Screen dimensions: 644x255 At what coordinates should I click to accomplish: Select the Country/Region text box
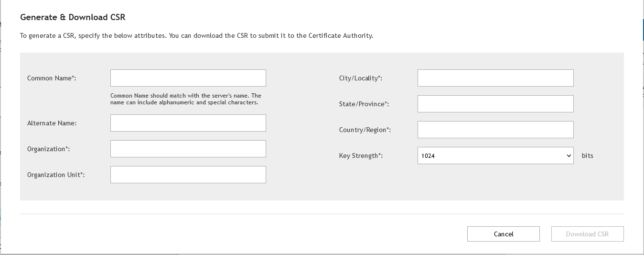[x=495, y=130]
